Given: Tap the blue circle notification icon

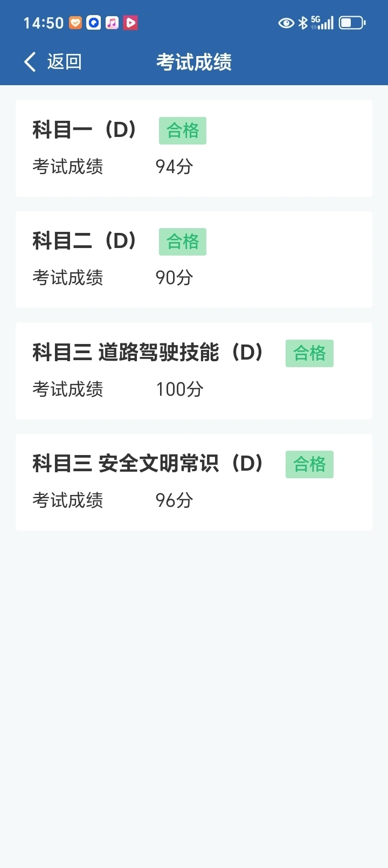Looking at the screenshot, I should point(94,23).
